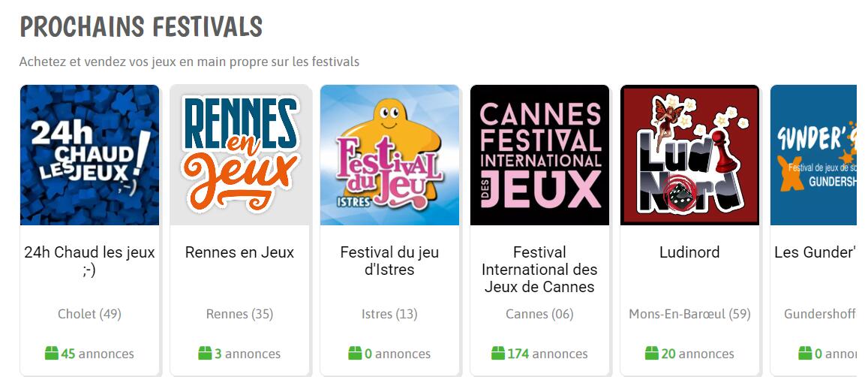Open the partially visible Gunder' festival logo
Screen dimensions: 868x377
point(813,155)
